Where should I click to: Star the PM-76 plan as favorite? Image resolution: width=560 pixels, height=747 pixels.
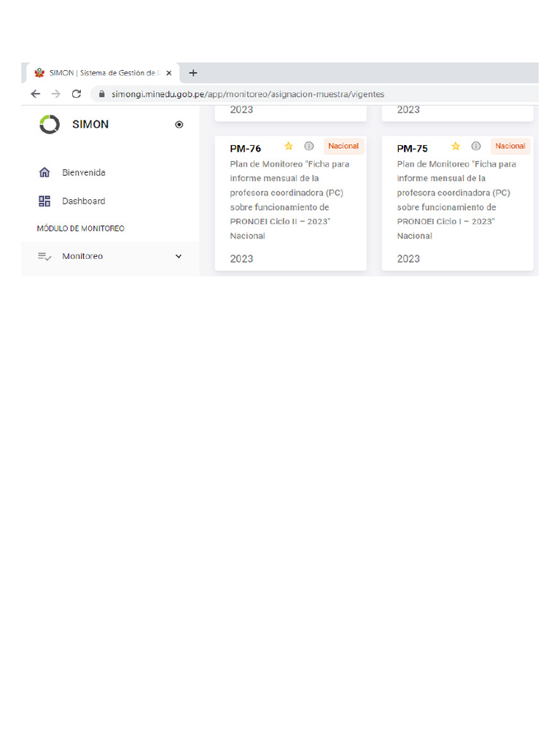(x=289, y=146)
